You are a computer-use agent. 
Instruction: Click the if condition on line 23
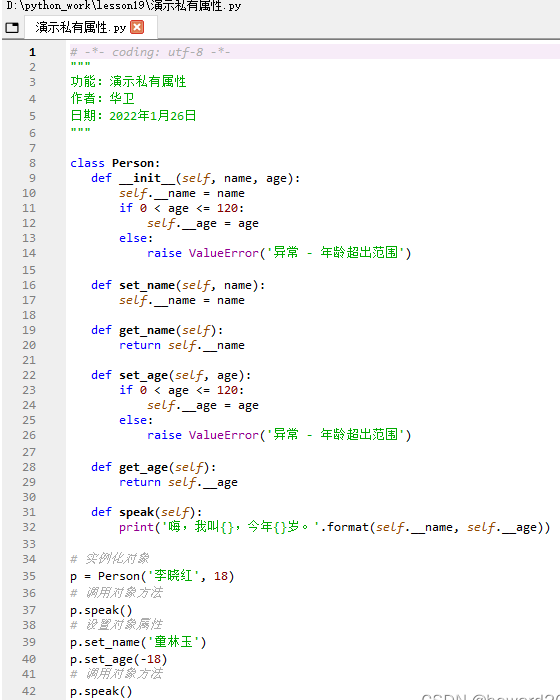(x=182, y=391)
